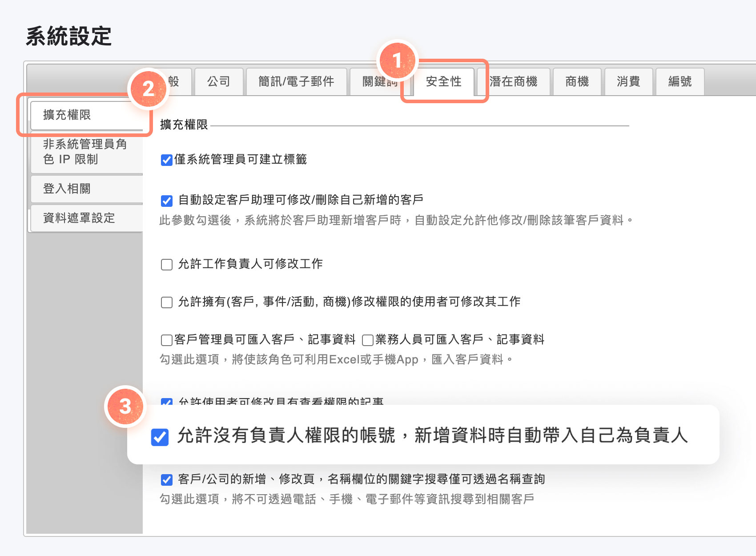Open the 潛在商機 tab

point(515,82)
